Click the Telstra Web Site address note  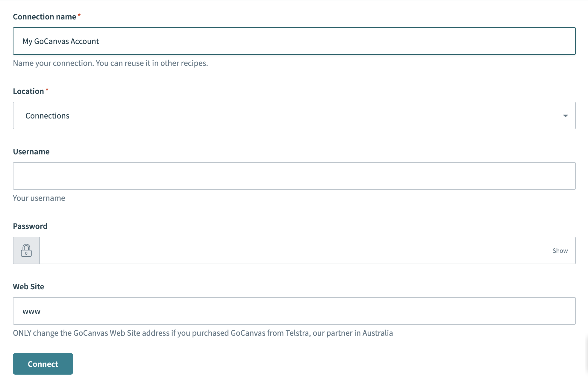click(203, 333)
